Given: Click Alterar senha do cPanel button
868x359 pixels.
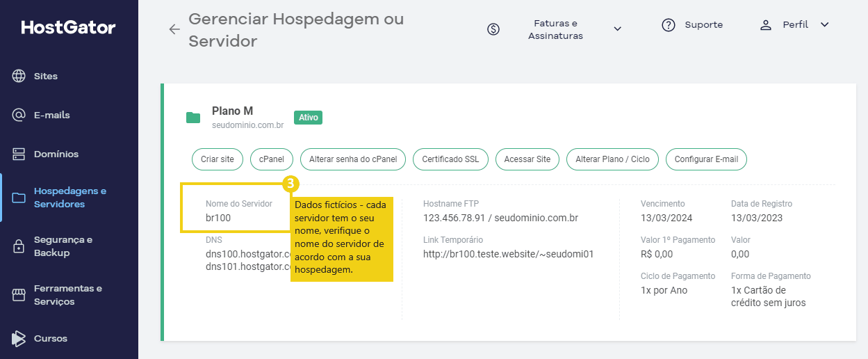Looking at the screenshot, I should point(353,159).
